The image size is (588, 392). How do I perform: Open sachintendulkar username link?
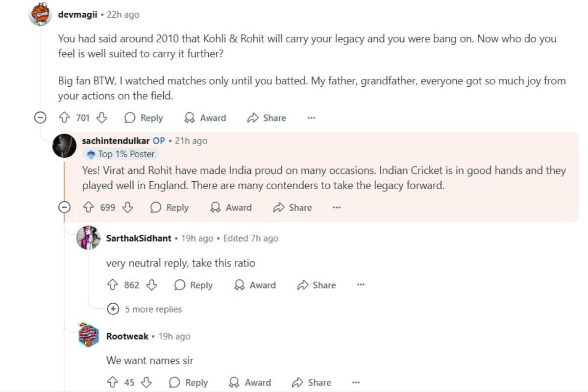[x=116, y=141]
